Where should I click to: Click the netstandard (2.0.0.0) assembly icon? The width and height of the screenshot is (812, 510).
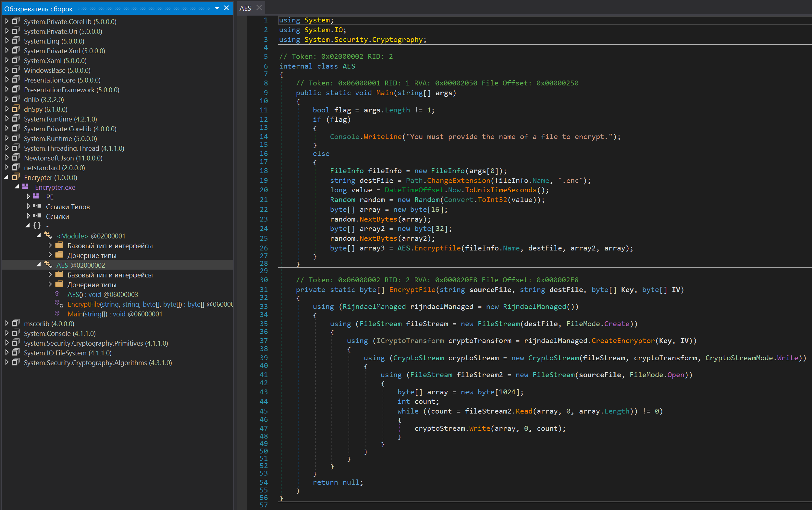click(16, 167)
